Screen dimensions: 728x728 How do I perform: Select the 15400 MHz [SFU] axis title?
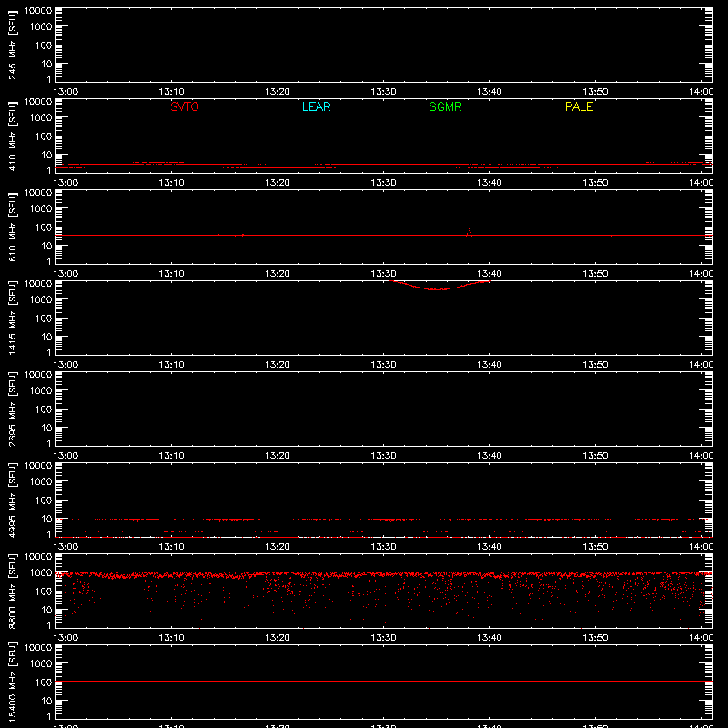point(12,682)
